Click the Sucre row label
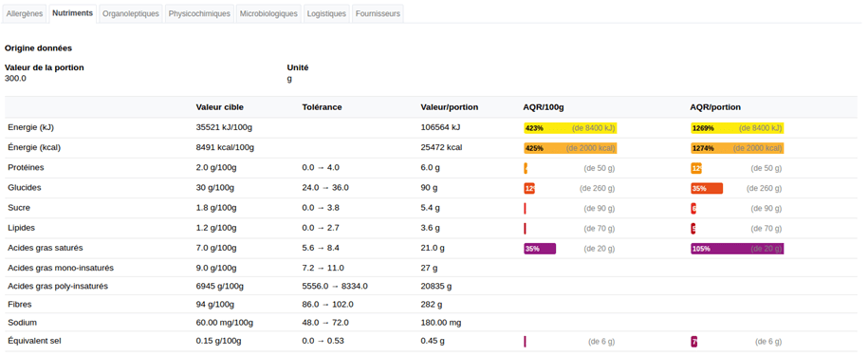Viewport: 868px width, 356px height. click(19, 208)
